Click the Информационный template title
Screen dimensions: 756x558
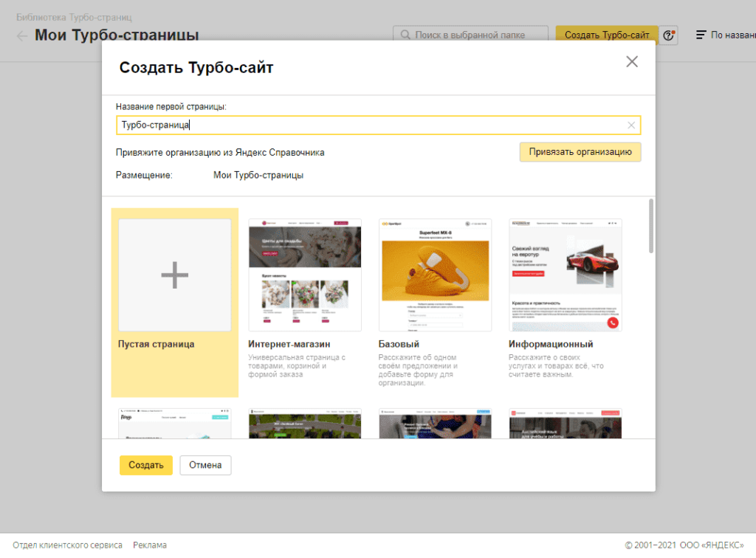551,344
